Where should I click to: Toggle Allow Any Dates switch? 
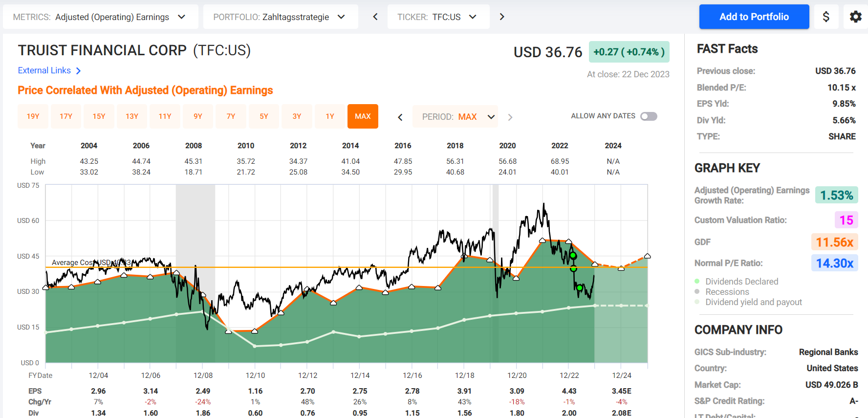pos(649,116)
